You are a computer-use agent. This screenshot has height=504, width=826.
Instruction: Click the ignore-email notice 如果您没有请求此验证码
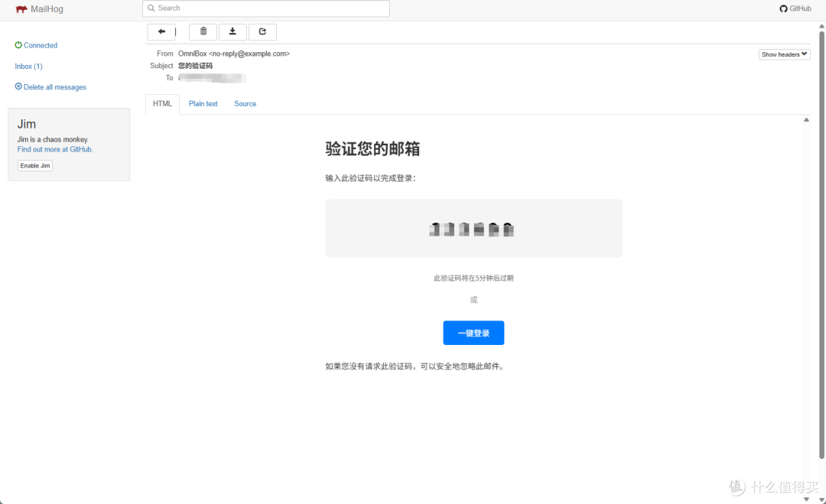pyautogui.click(x=415, y=366)
